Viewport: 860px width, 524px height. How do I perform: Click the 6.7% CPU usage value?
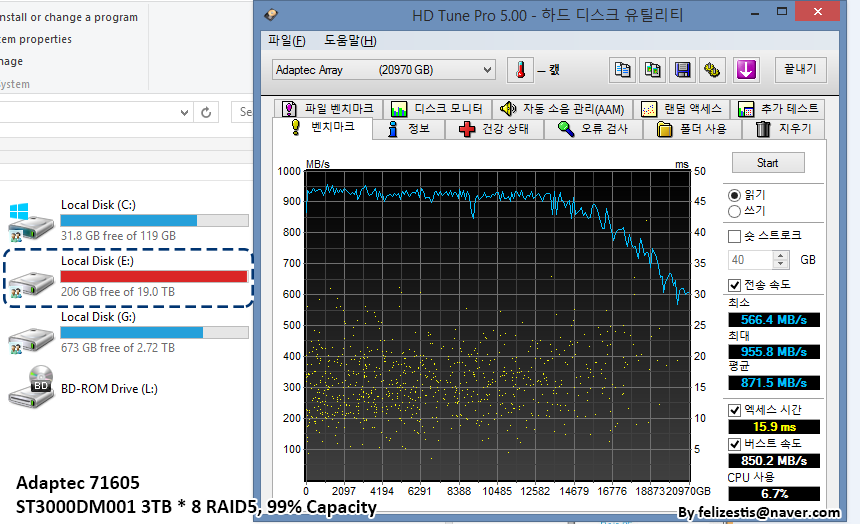[774, 494]
